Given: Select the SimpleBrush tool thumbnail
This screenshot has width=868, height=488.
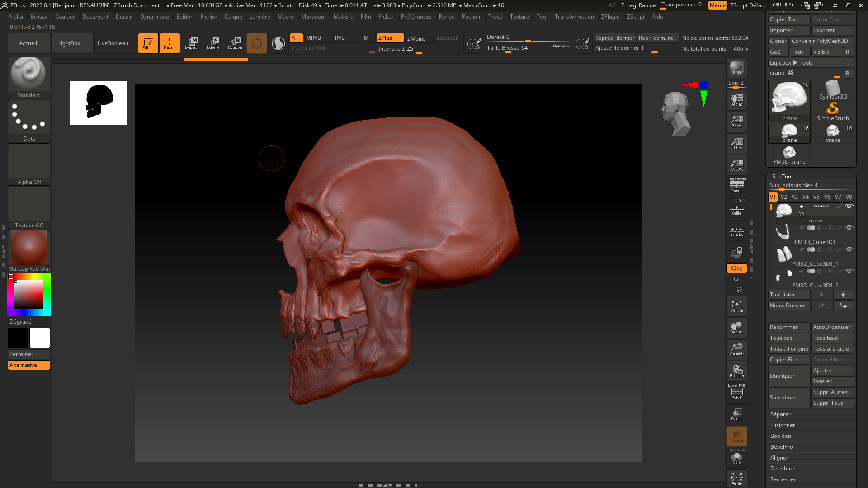Looking at the screenshot, I should click(x=833, y=111).
